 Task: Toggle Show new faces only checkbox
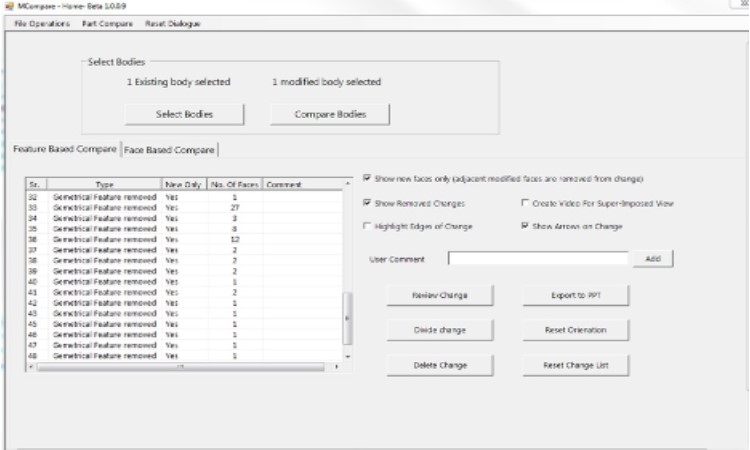click(367, 179)
